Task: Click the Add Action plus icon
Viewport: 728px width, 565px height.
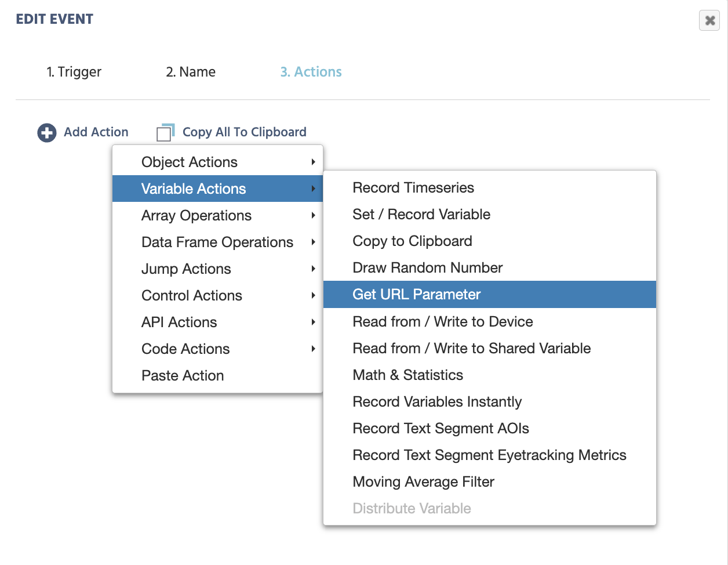Action: (47, 133)
